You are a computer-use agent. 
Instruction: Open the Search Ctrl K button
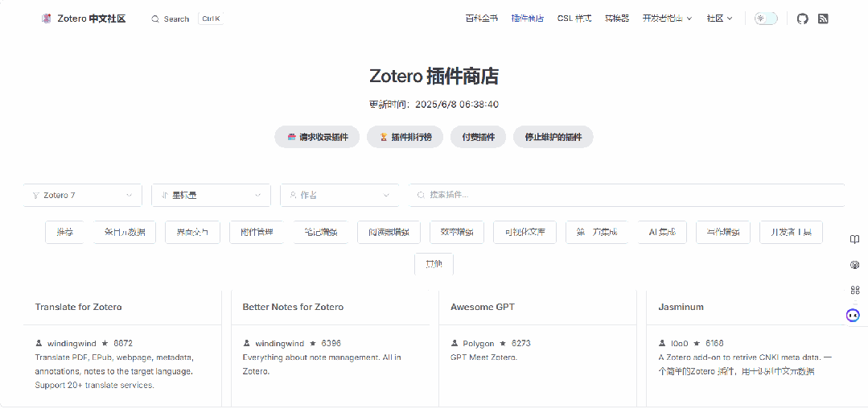point(187,19)
